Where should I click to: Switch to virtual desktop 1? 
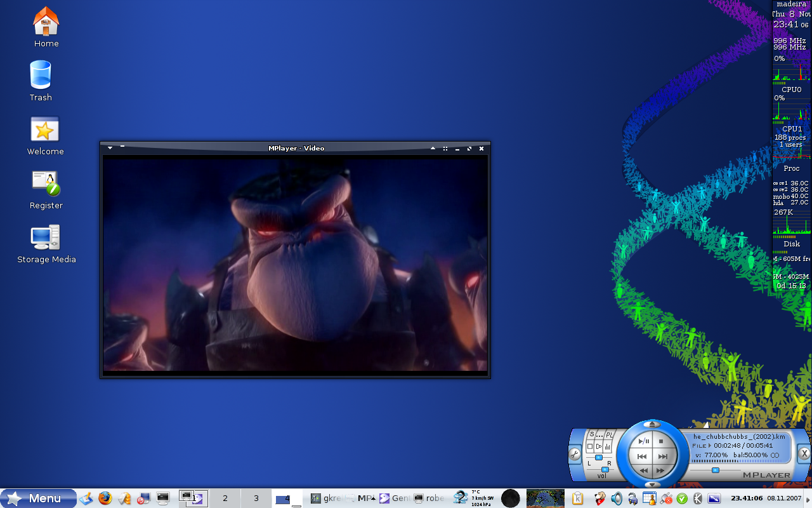point(193,498)
